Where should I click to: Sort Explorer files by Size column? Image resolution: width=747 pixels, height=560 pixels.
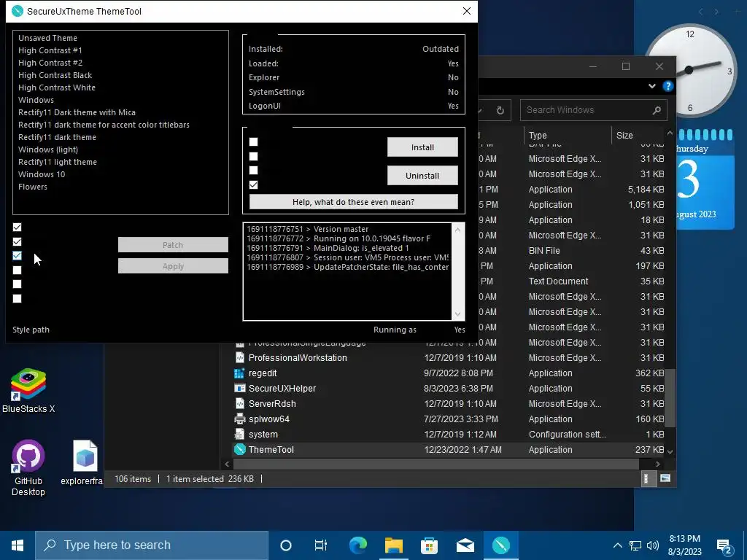point(638,135)
